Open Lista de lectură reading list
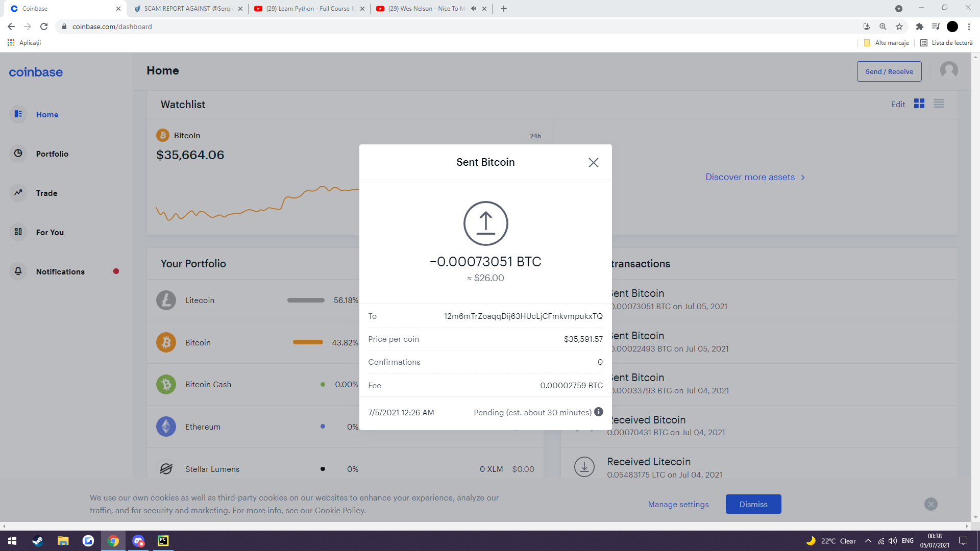This screenshot has width=980, height=551. click(x=946, y=43)
